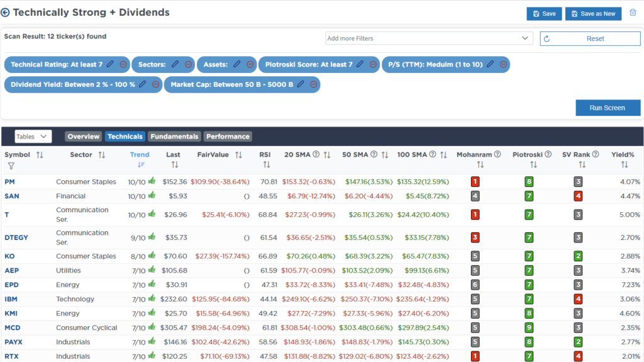
Task: Open the DTEGY ticker link
Action: [16, 238]
